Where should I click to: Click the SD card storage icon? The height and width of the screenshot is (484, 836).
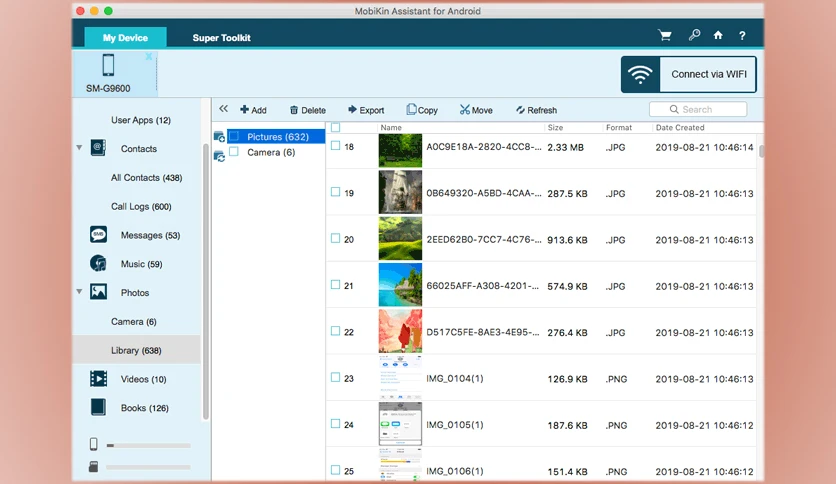[x=94, y=467]
